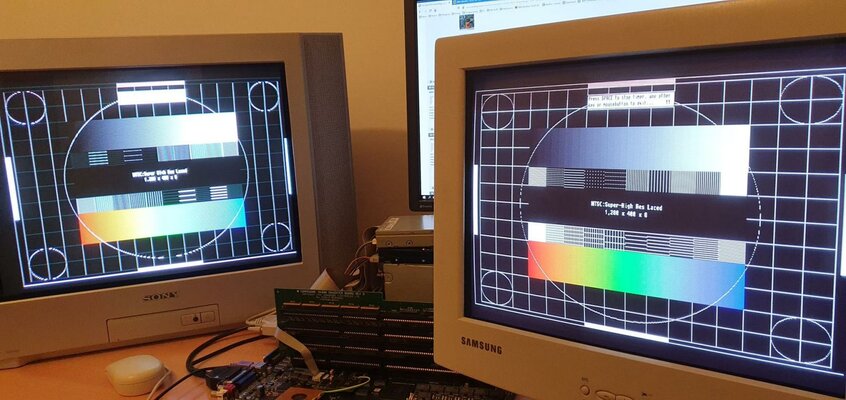
Task: Click top-right corner circle on Sony test pattern
Action: pos(264,96)
